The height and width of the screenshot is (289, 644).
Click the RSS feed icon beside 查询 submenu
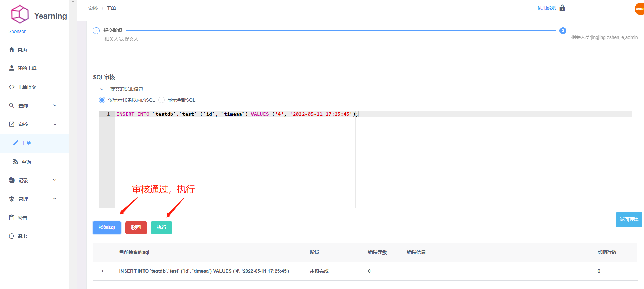pyautogui.click(x=16, y=162)
